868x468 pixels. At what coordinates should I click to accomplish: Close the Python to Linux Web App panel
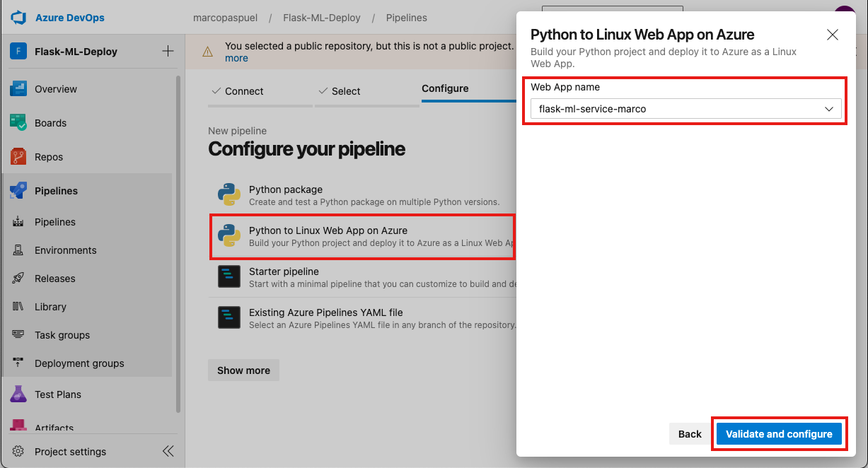833,35
